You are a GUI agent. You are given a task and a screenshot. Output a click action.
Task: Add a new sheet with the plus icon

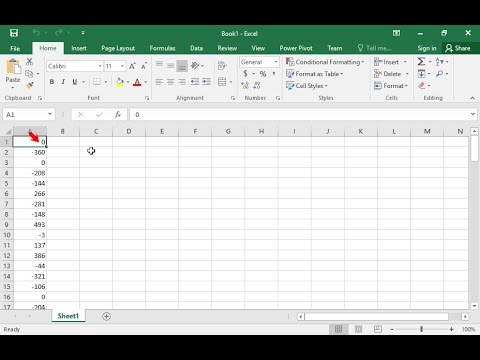106,316
